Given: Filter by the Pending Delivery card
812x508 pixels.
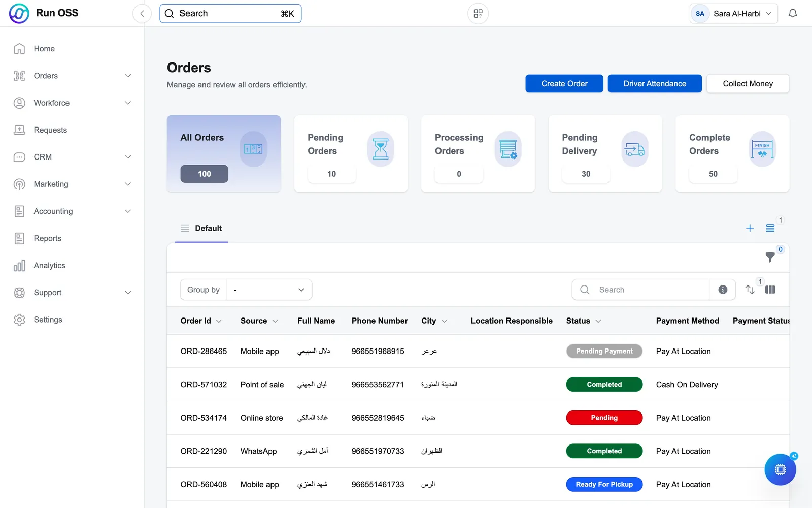Looking at the screenshot, I should [x=605, y=153].
